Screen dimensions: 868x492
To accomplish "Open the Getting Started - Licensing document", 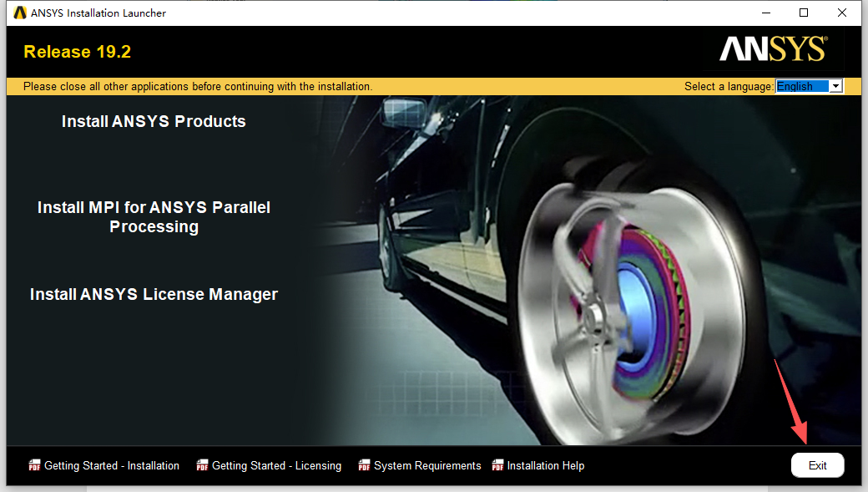I will 276,465.
